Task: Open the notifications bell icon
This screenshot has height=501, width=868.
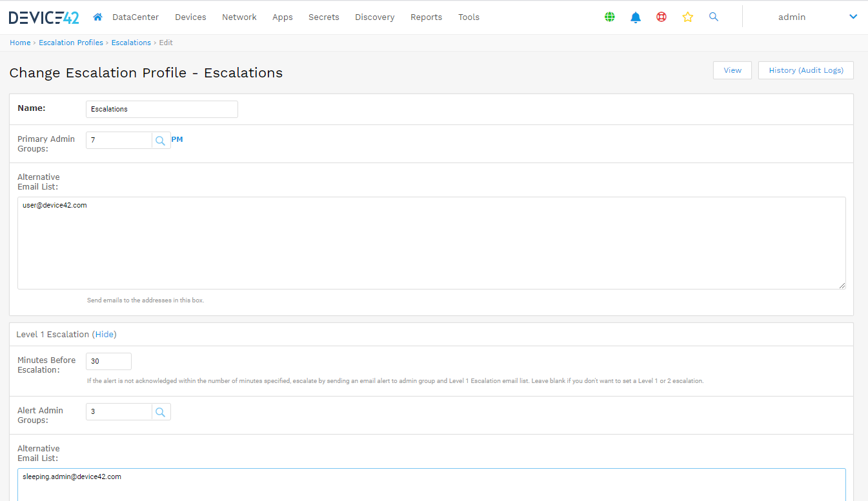Action: pyautogui.click(x=636, y=17)
